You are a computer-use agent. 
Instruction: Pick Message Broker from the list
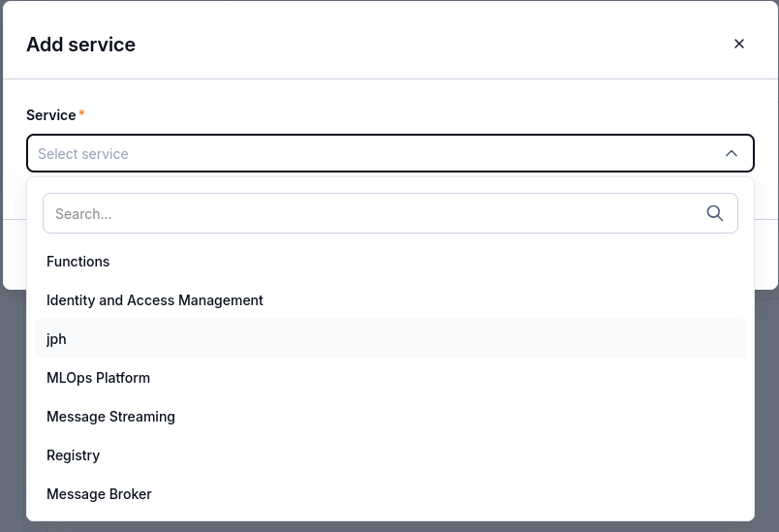(x=390, y=494)
